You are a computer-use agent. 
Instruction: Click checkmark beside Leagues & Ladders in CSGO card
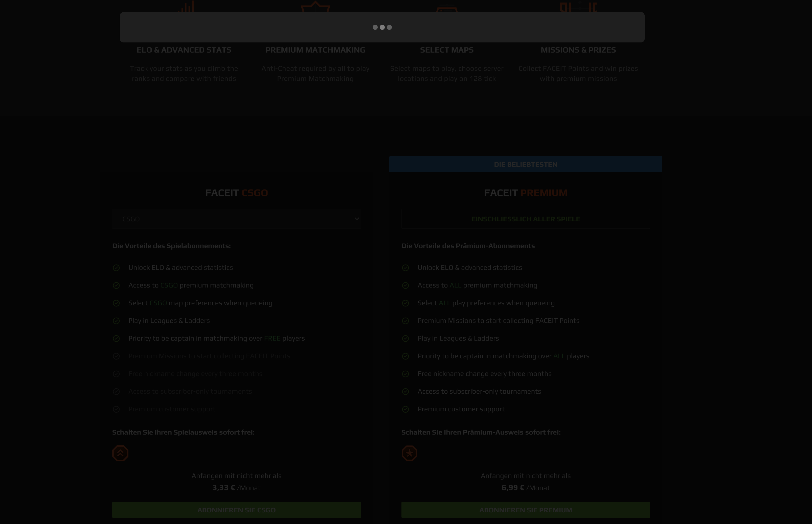[x=116, y=321]
